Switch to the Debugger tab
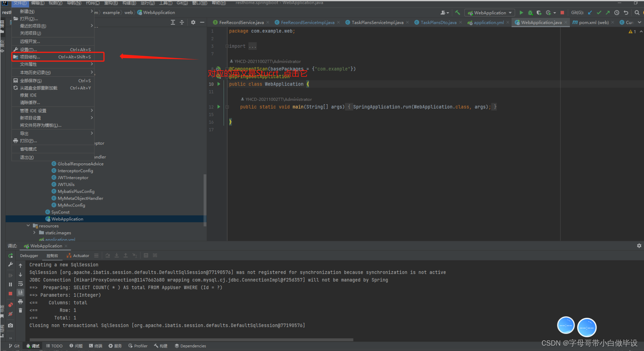 click(x=29, y=256)
